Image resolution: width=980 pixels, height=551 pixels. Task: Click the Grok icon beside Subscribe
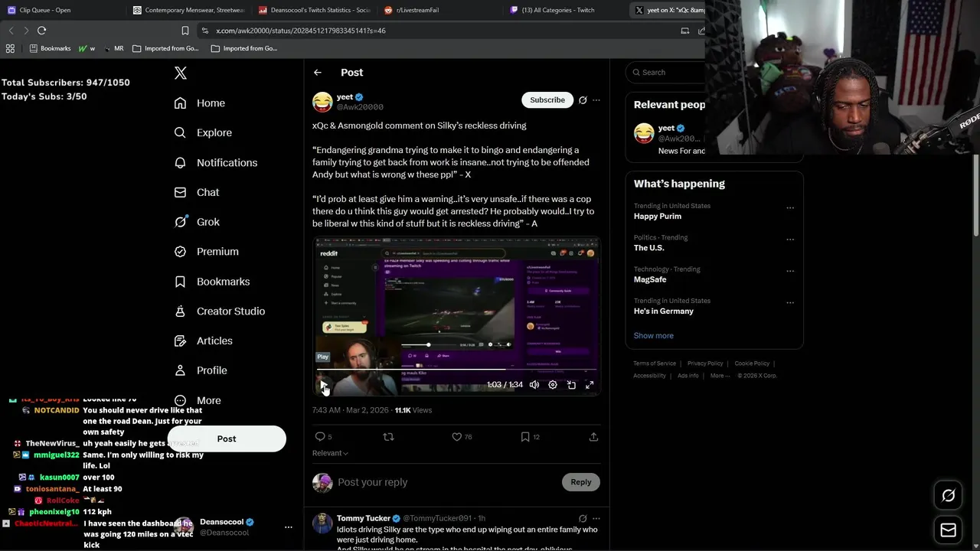click(583, 100)
